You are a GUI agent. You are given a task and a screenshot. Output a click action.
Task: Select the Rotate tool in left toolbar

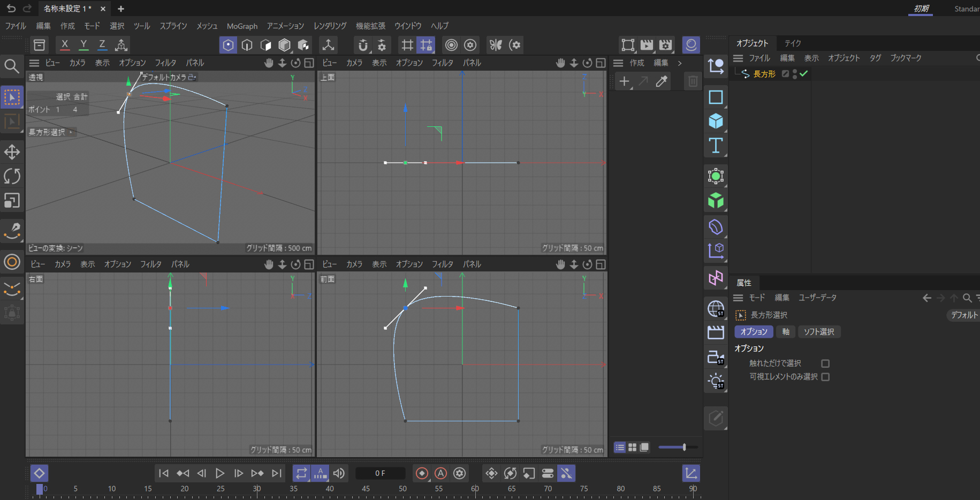coord(12,176)
